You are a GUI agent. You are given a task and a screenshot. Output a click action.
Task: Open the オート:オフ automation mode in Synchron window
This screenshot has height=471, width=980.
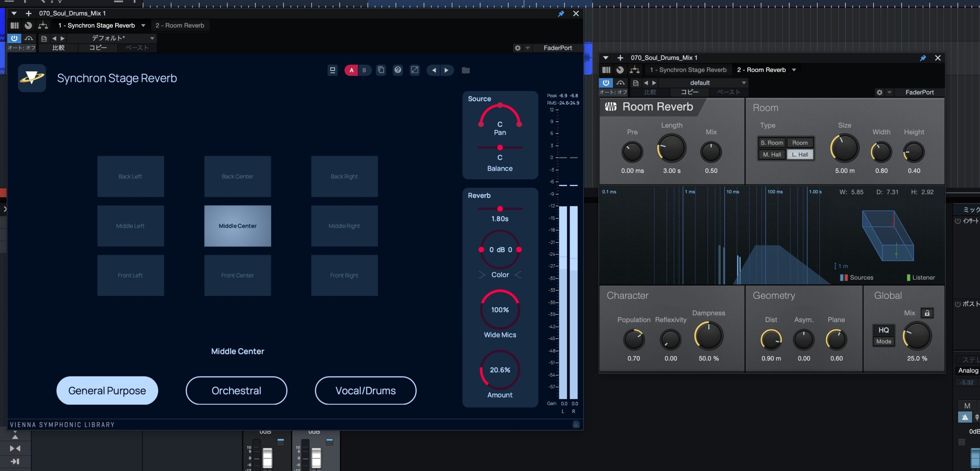pyautogui.click(x=21, y=48)
